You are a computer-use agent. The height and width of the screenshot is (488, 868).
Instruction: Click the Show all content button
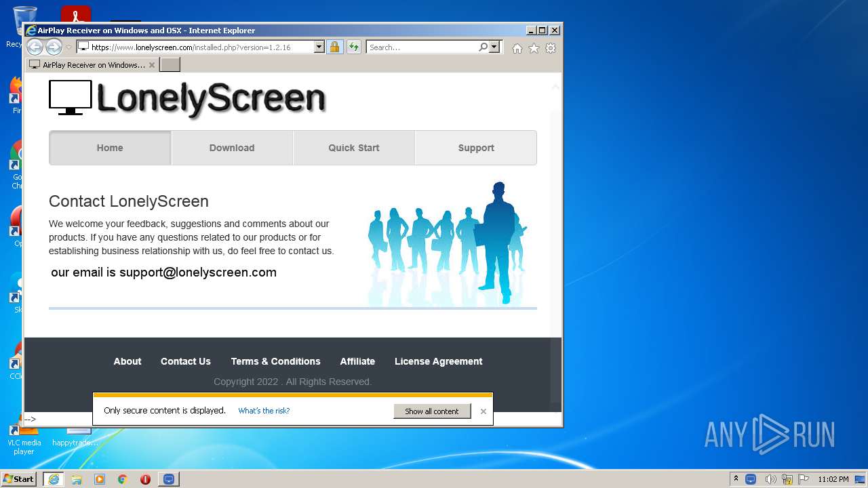[x=432, y=411]
